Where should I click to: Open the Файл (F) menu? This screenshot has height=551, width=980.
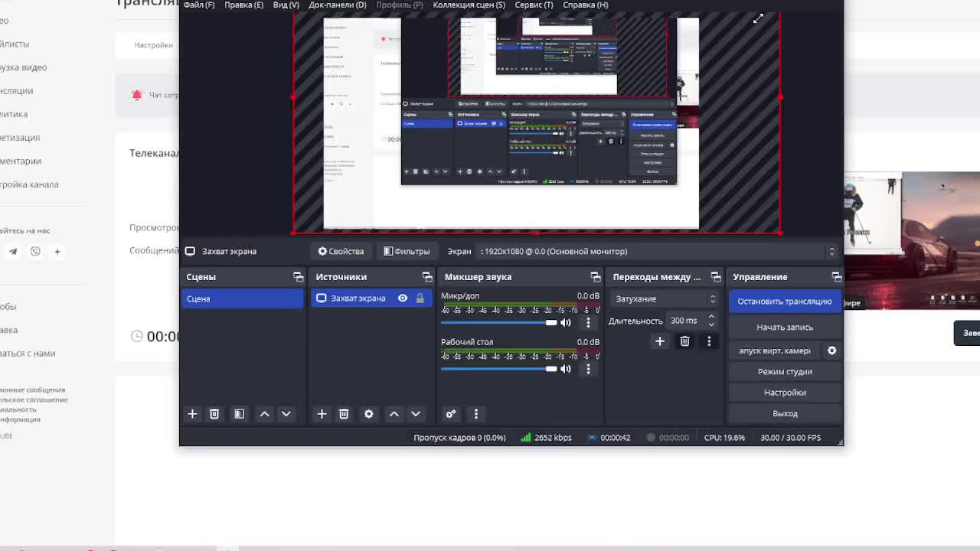tap(199, 5)
